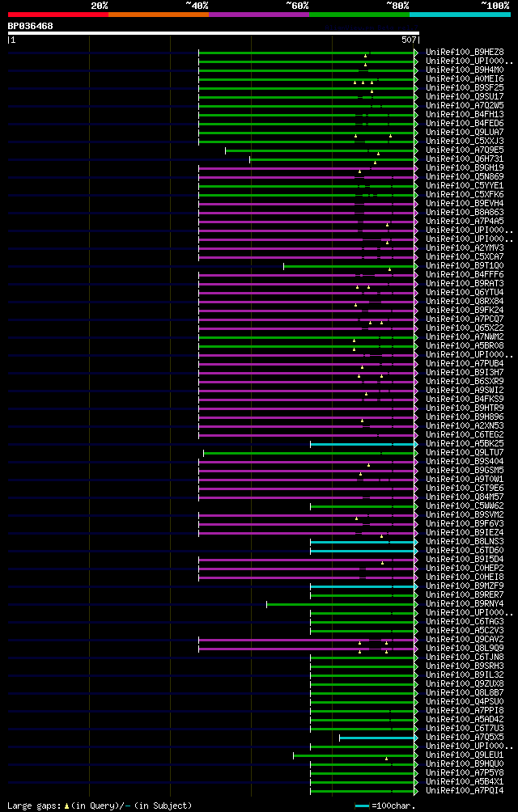Image resolution: width=518 pixels, height=812 pixels.
Task: Click the UniRef100_A7NWM2 label
Action: (x=465, y=337)
